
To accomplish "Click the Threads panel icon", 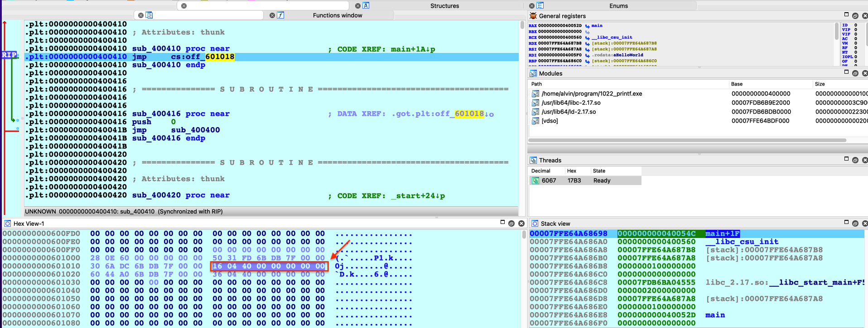I will click(533, 160).
